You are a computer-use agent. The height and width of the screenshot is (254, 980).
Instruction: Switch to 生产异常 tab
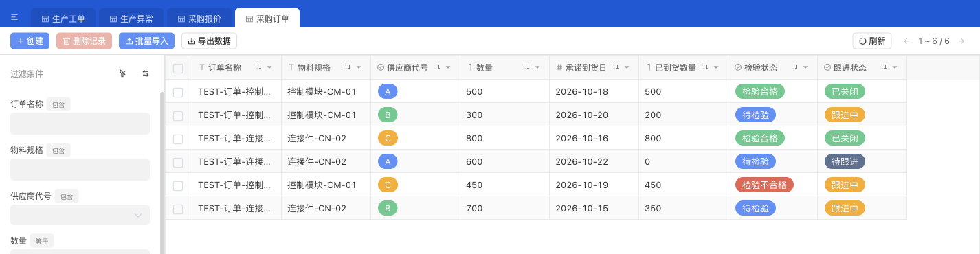(131, 19)
